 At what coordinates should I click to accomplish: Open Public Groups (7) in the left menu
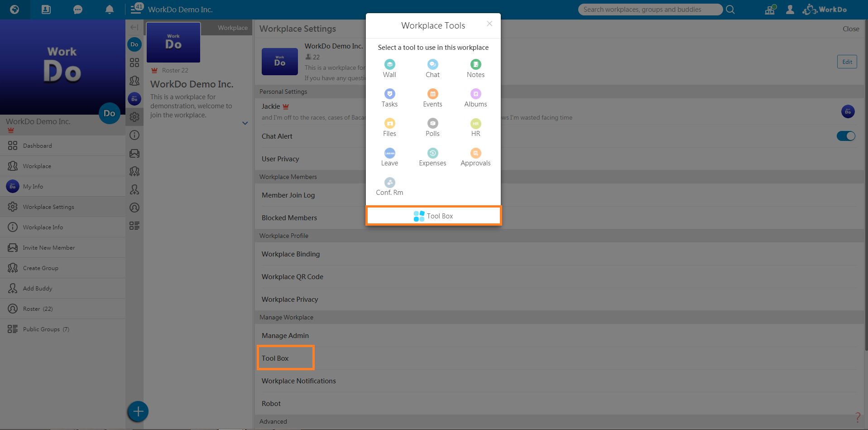[x=62, y=329]
